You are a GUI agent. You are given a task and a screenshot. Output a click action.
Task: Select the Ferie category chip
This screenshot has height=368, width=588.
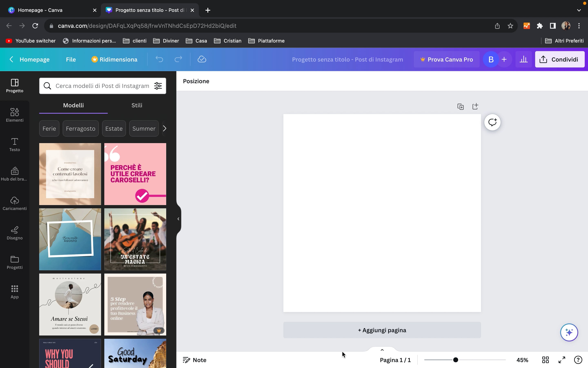pyautogui.click(x=49, y=128)
